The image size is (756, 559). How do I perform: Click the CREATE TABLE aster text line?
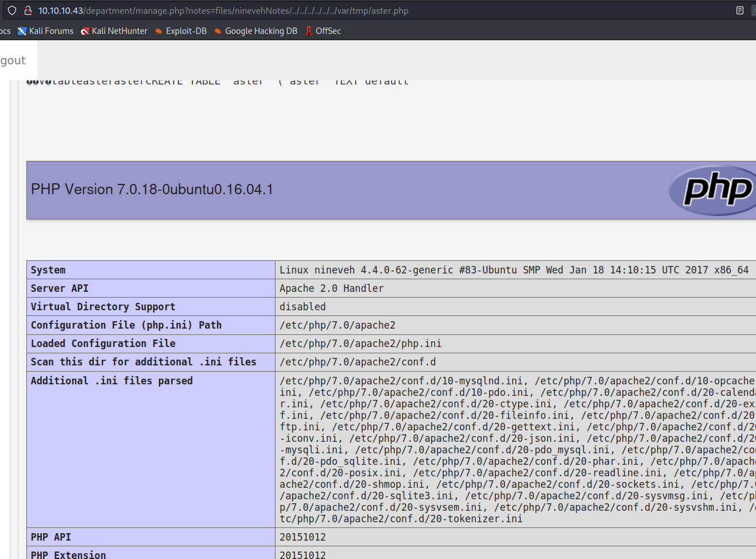pyautogui.click(x=218, y=81)
